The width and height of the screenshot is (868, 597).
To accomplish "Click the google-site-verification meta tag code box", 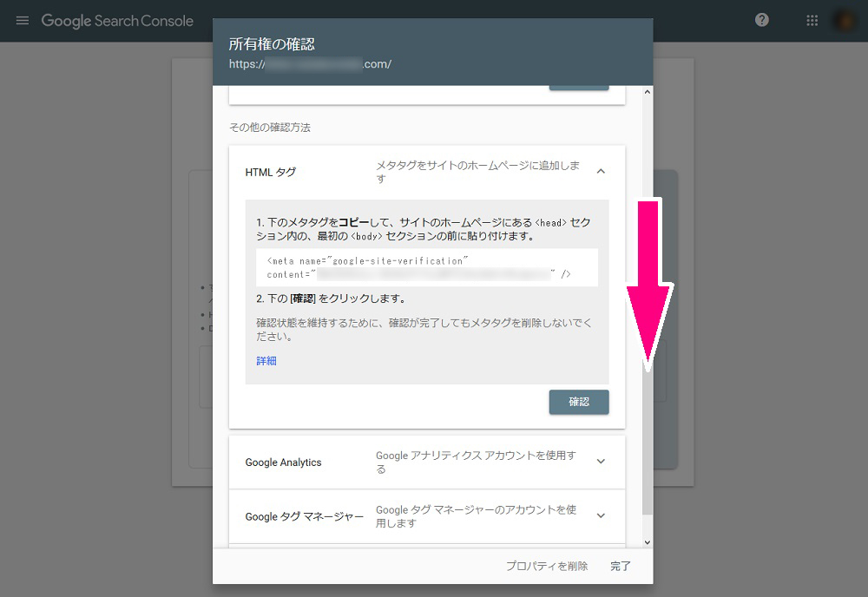I will pyautogui.click(x=427, y=268).
